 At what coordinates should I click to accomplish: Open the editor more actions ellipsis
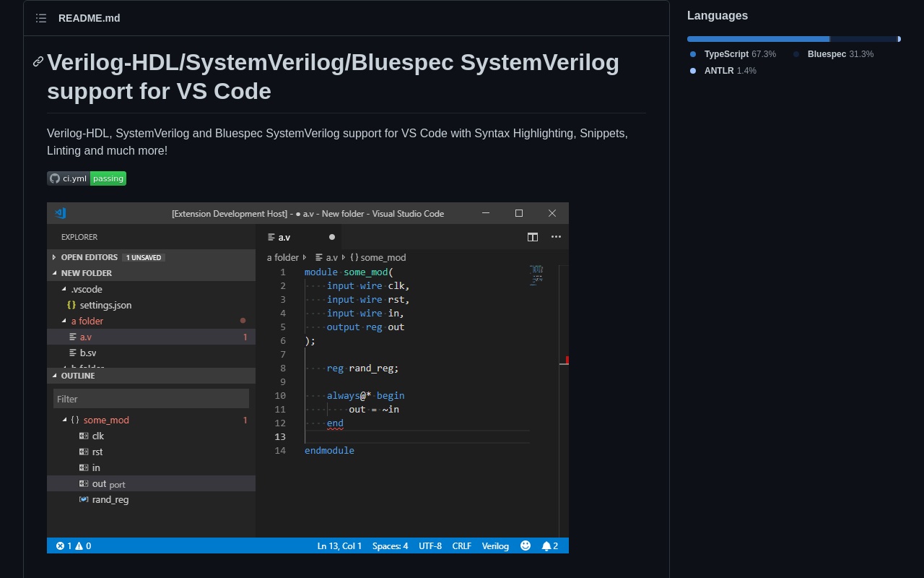click(x=556, y=237)
